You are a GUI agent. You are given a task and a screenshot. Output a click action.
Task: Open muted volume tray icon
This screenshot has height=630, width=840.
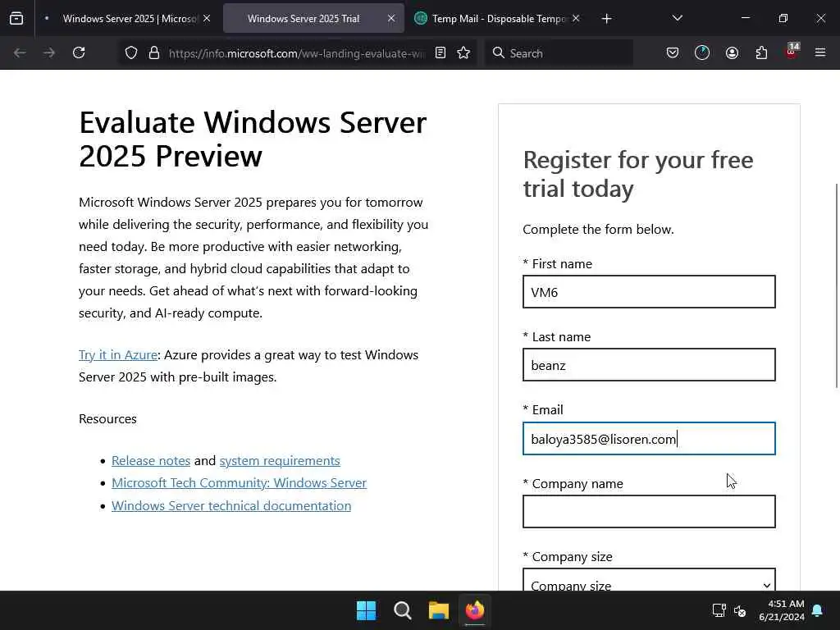point(740,610)
